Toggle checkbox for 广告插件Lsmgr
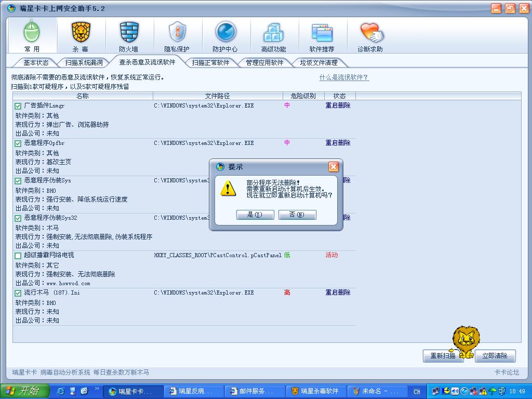 (18, 106)
